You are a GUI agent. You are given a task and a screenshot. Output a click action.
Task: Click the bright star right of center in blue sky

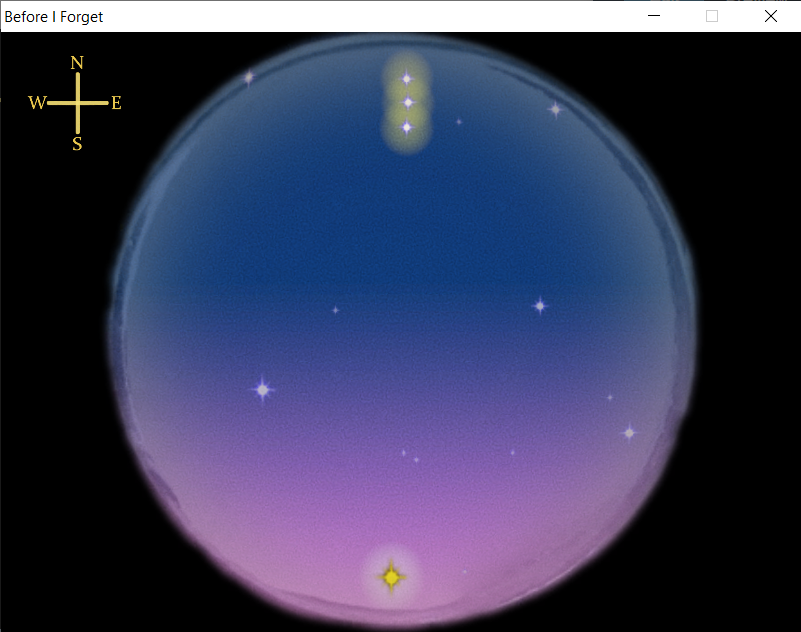(540, 305)
